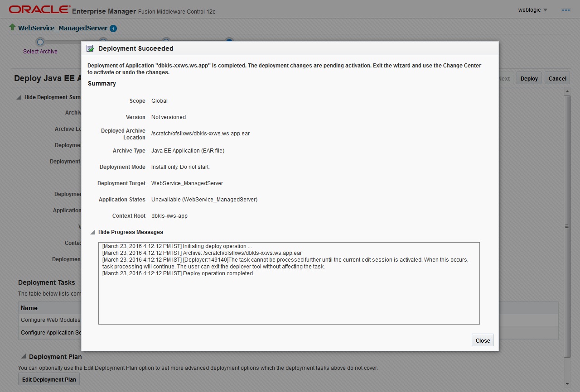
Task: Click the Select Archive step circle
Action: click(40, 42)
